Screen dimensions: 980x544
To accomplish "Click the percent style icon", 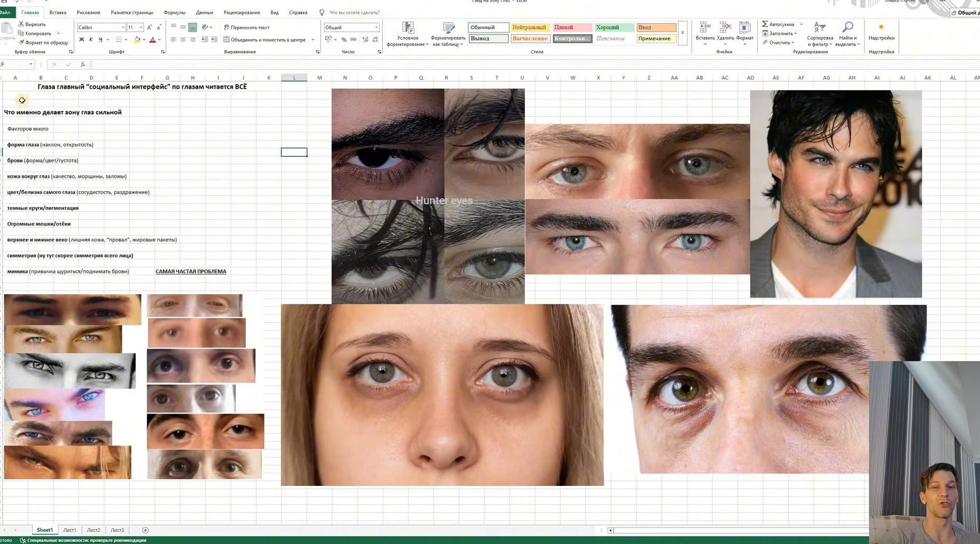I will point(344,40).
